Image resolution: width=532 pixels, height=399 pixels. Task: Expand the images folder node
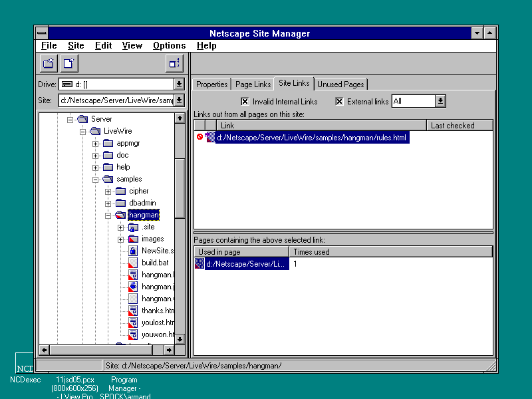(120, 239)
